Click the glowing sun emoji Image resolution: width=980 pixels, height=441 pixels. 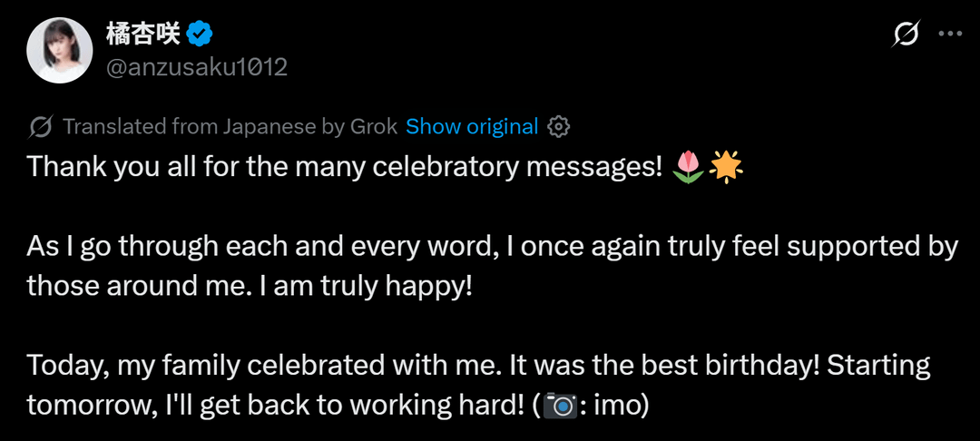726,167
